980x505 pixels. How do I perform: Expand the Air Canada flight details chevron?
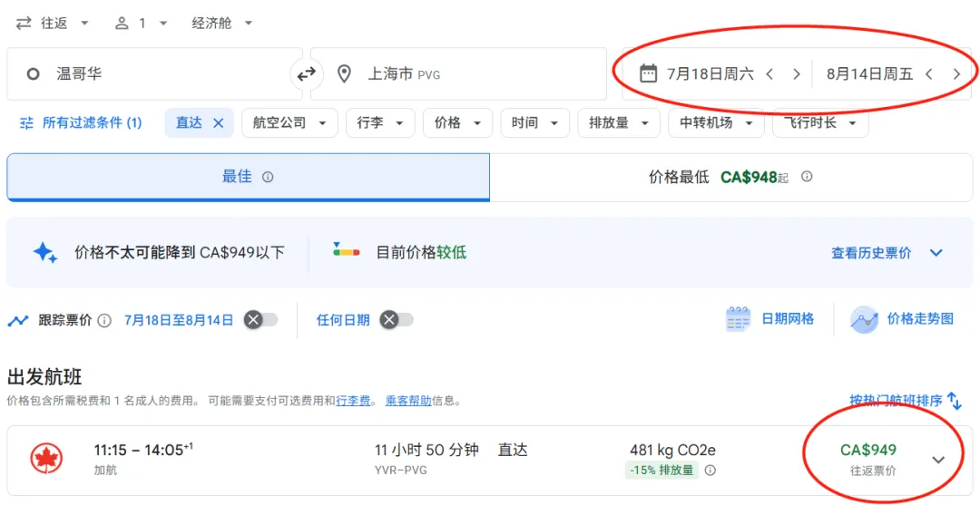938,460
